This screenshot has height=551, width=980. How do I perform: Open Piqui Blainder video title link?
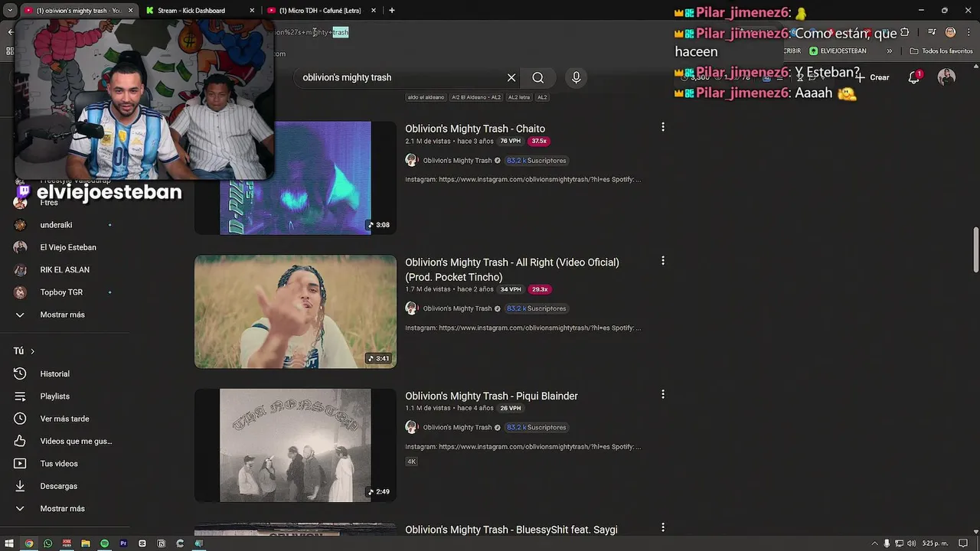492,396
